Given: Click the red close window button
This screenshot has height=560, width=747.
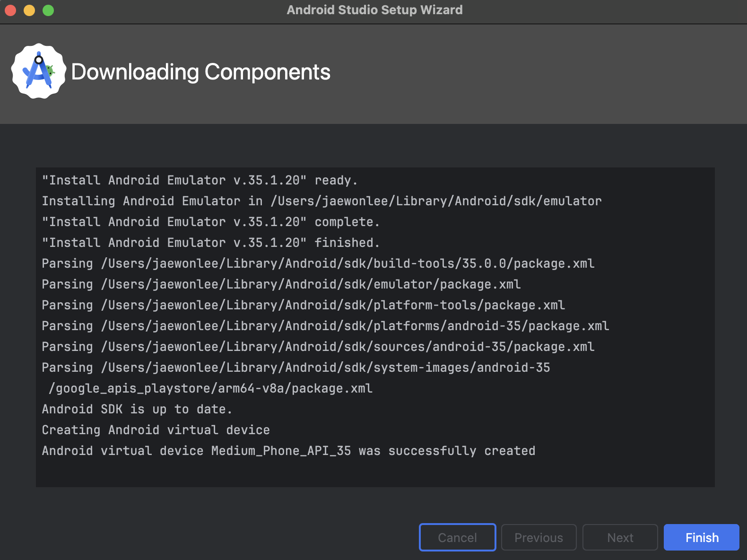Looking at the screenshot, I should tap(10, 10).
